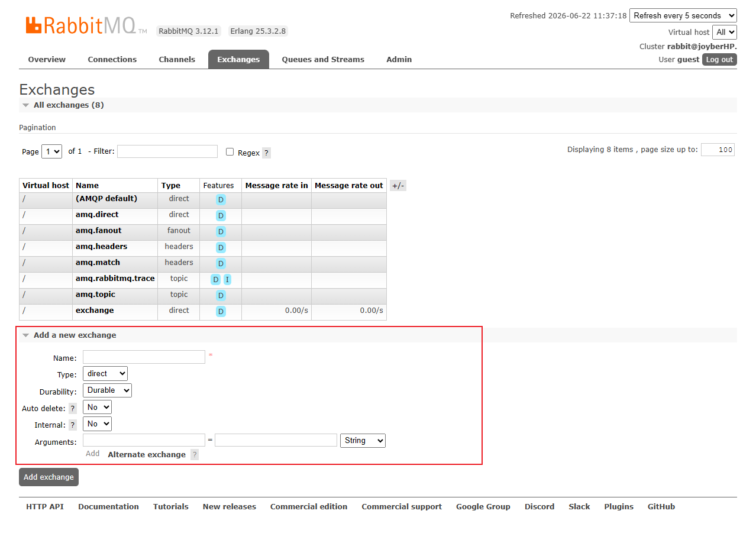The width and height of the screenshot is (756, 543).
Task: Open the amq.rabbitmq.trace exchange
Action: point(115,278)
